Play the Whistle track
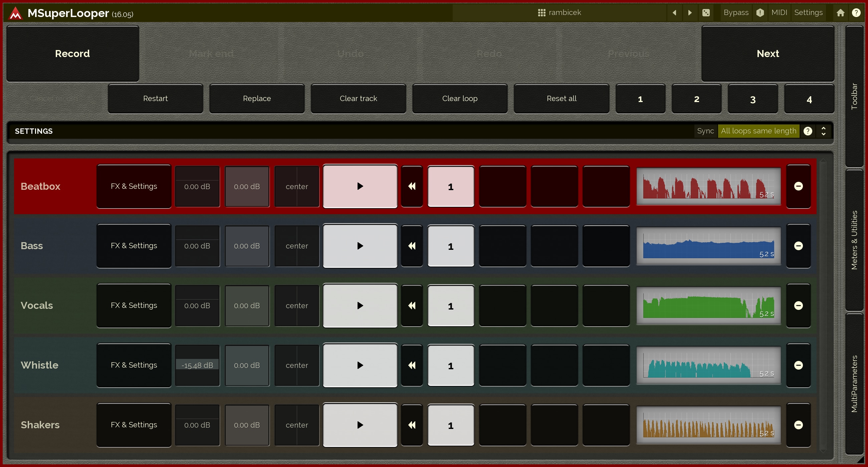The image size is (868, 467). (x=360, y=365)
